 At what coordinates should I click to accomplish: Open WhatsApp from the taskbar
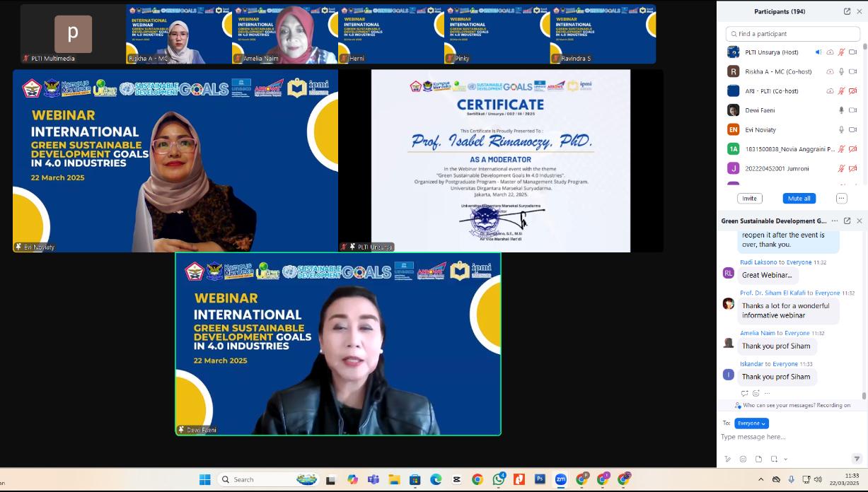(x=498, y=479)
